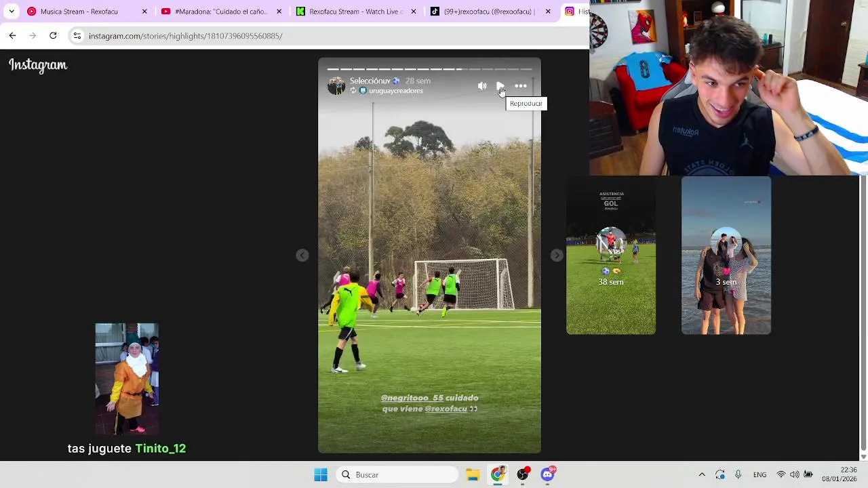Open the uruguaycreadores reposted account link
Viewport: 868px width, 488px height.
[396, 91]
